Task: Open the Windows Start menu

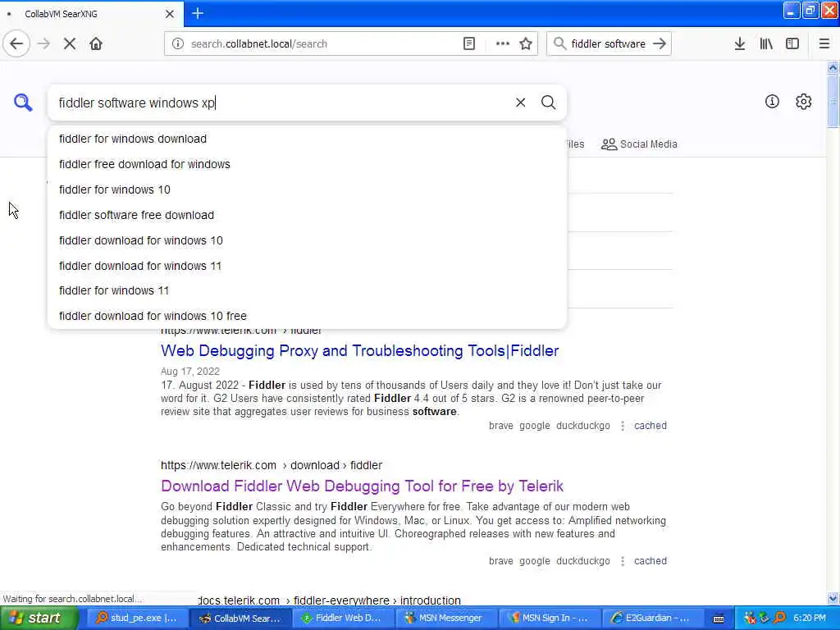Action: [x=39, y=619]
